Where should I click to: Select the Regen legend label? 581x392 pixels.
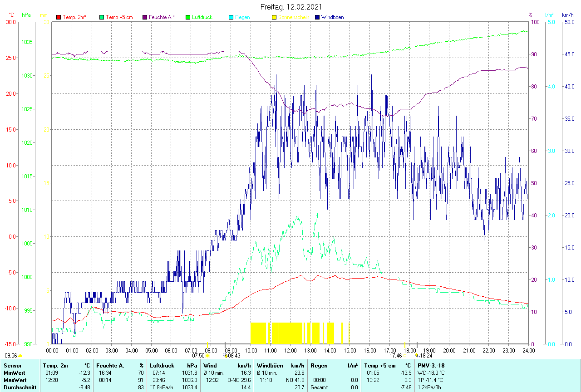(242, 17)
